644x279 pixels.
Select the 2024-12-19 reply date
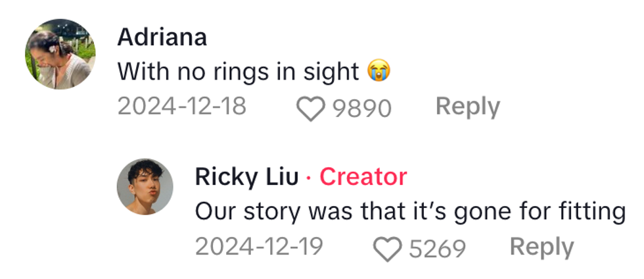pyautogui.click(x=259, y=247)
